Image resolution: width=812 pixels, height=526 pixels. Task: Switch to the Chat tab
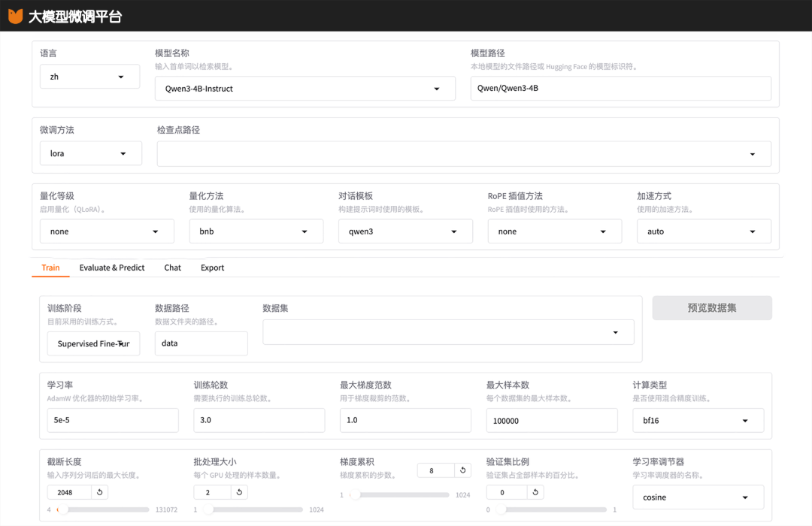(x=173, y=268)
